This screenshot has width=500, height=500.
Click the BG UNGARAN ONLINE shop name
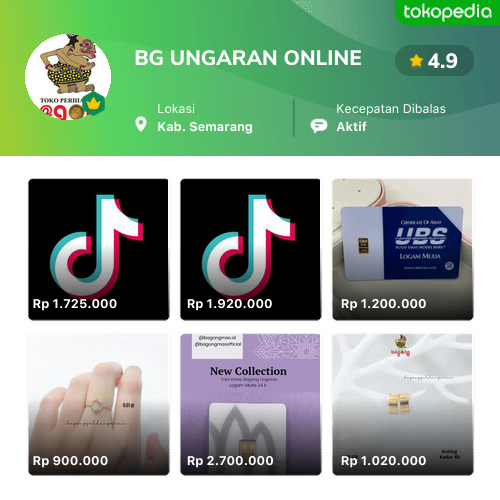click(x=248, y=58)
